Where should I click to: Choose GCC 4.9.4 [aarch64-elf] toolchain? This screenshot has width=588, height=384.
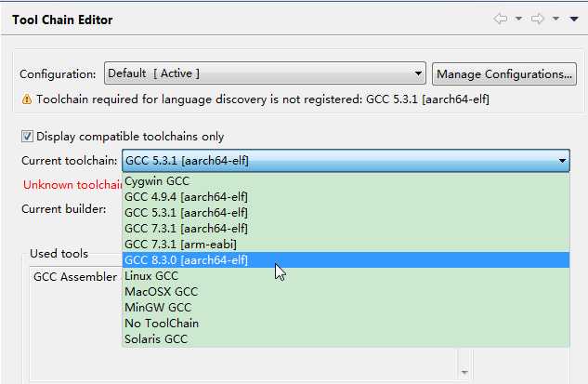(x=346, y=197)
